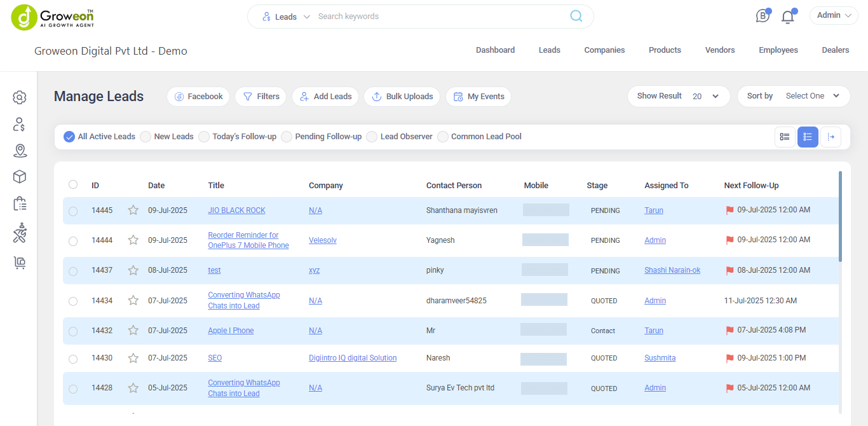Screen dimensions: 868x426
Task: Click the shopping cart icon in the sidebar
Action: tap(19, 262)
